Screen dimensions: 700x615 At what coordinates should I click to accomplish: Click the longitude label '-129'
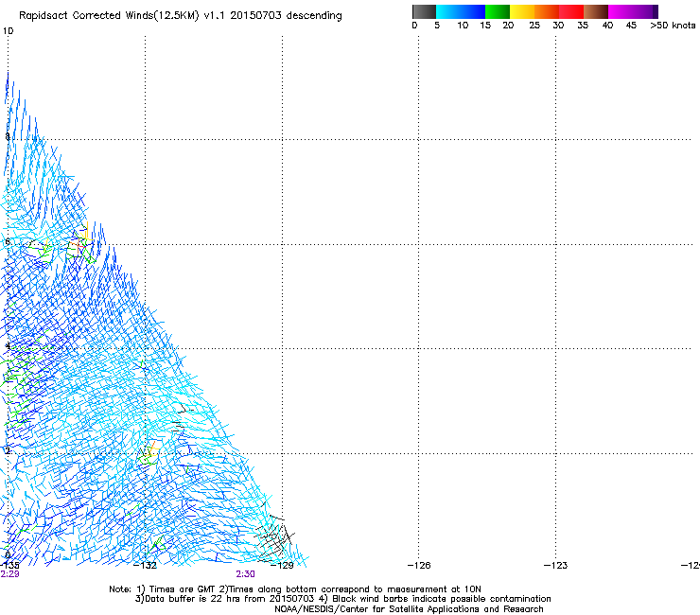[x=282, y=566]
